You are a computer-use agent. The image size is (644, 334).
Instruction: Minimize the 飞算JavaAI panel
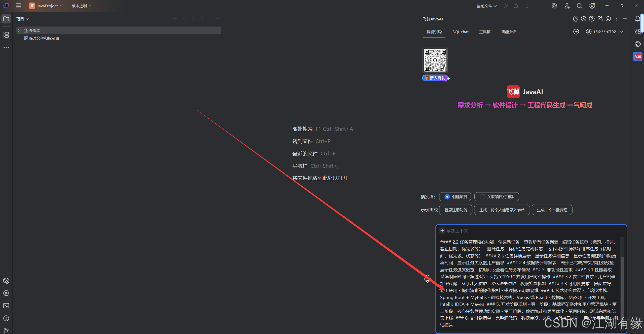coord(625,19)
